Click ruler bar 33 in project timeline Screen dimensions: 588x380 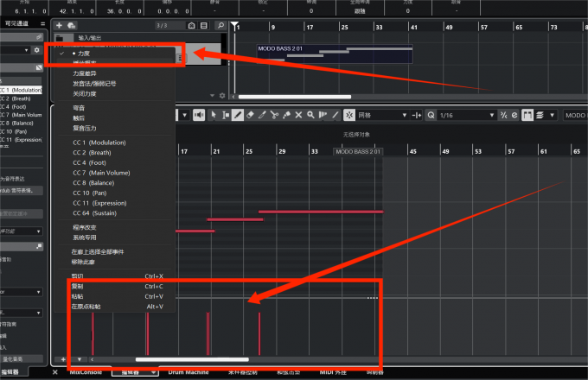pos(379,27)
